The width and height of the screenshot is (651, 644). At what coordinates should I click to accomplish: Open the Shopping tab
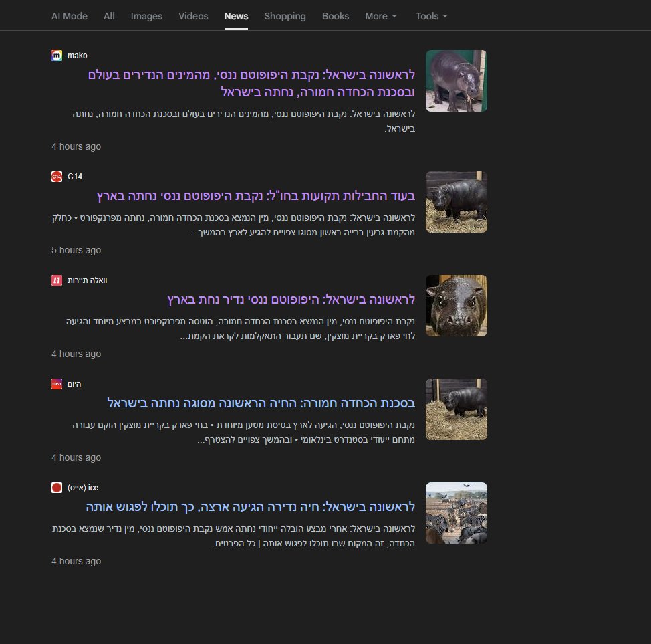coord(285,16)
